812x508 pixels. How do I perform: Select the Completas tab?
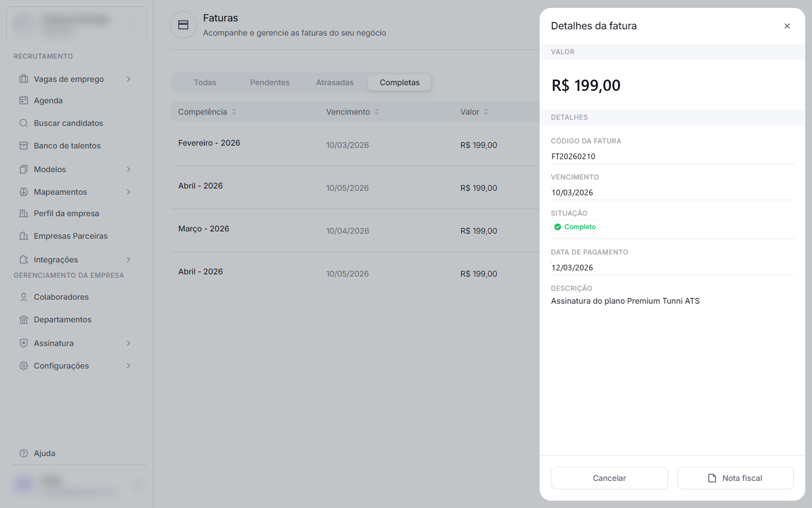[400, 82]
